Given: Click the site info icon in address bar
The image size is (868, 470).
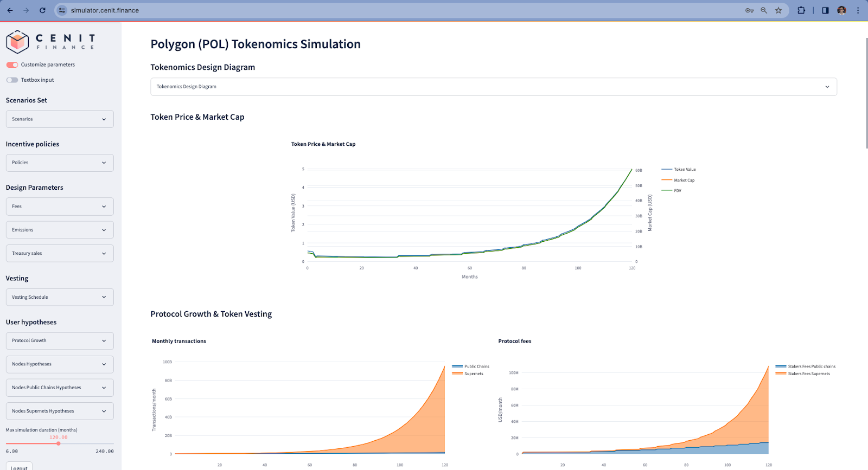Looking at the screenshot, I should pyautogui.click(x=62, y=10).
